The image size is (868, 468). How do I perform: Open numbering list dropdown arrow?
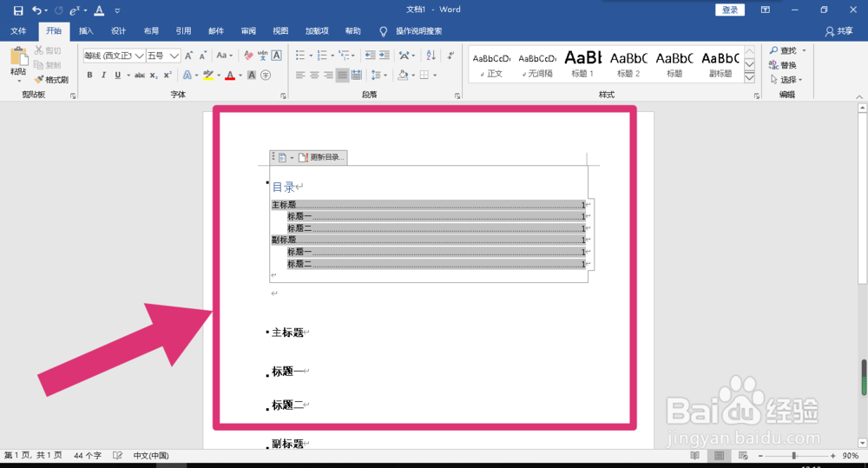tap(332, 56)
